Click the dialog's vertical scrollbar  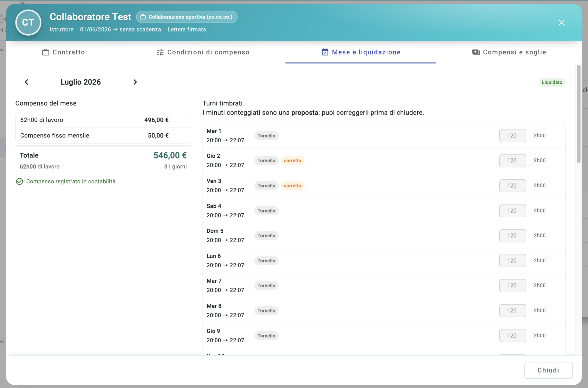coord(578,114)
